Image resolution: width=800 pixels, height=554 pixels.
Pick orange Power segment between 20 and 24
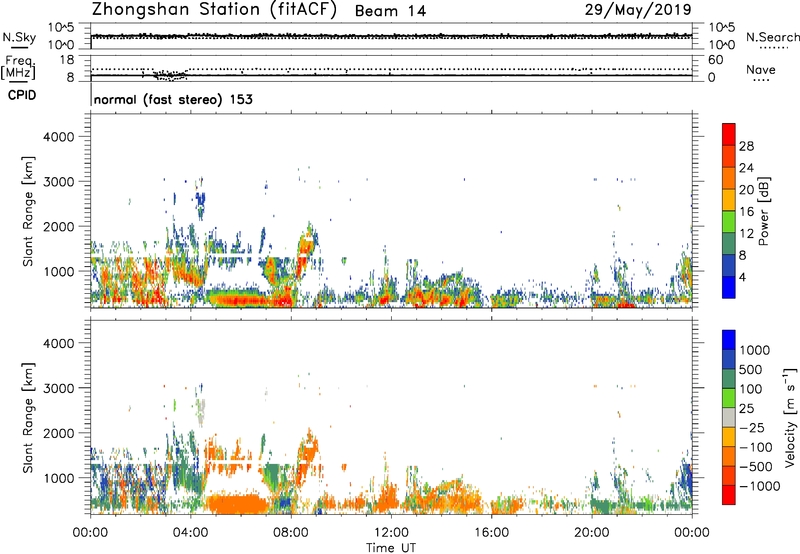729,178
